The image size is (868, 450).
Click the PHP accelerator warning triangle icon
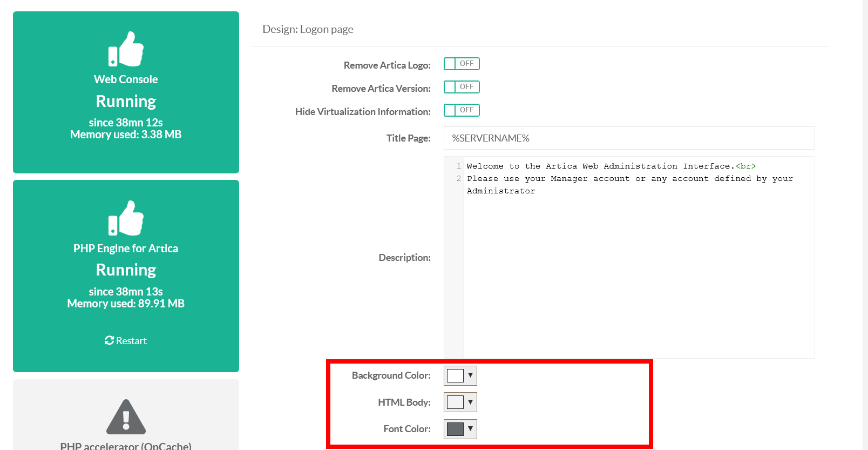tap(126, 417)
